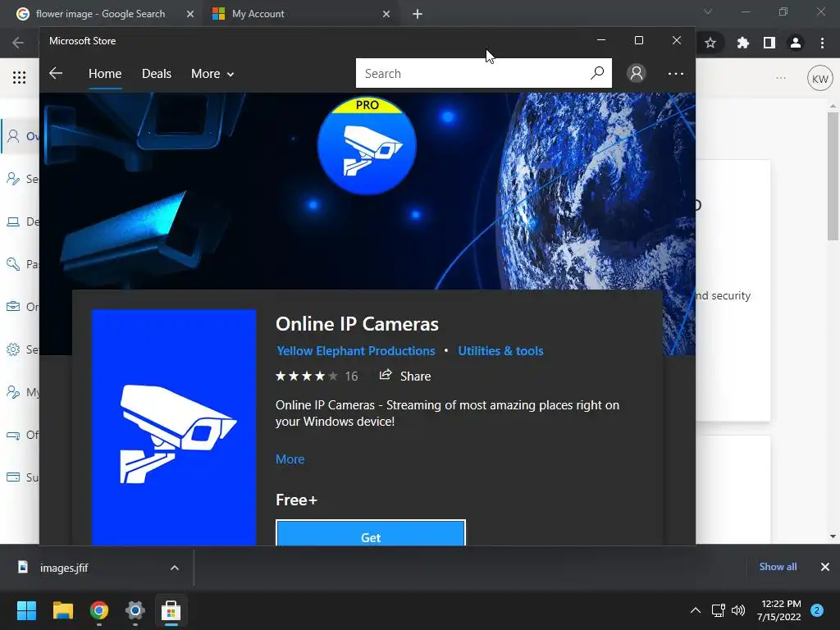Open a new Chrome tab

pyautogui.click(x=418, y=14)
